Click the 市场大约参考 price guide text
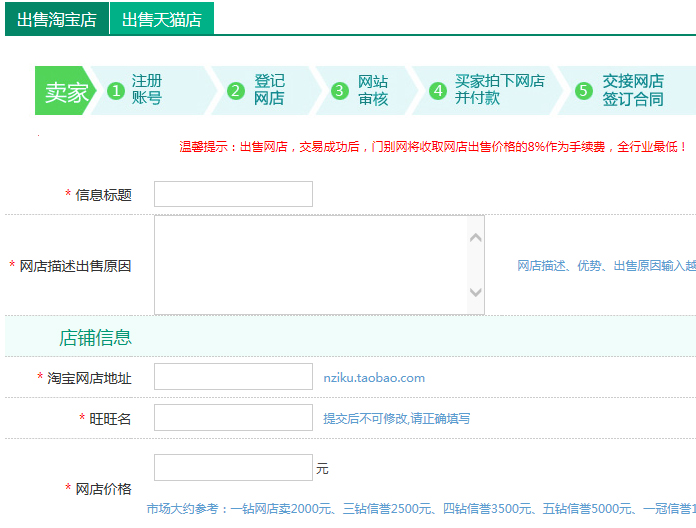Image resolution: width=696 pixels, height=528 pixels. [x=421, y=508]
